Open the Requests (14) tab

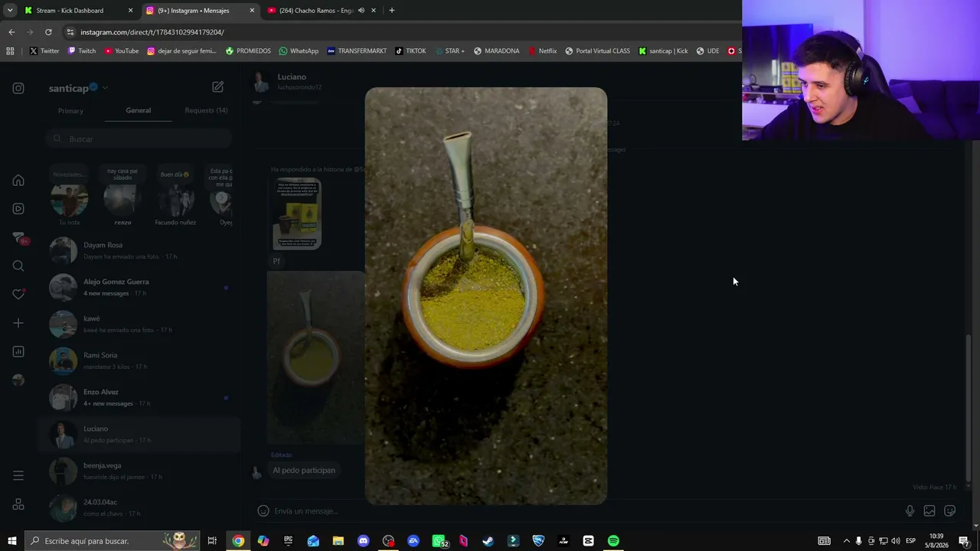click(206, 110)
